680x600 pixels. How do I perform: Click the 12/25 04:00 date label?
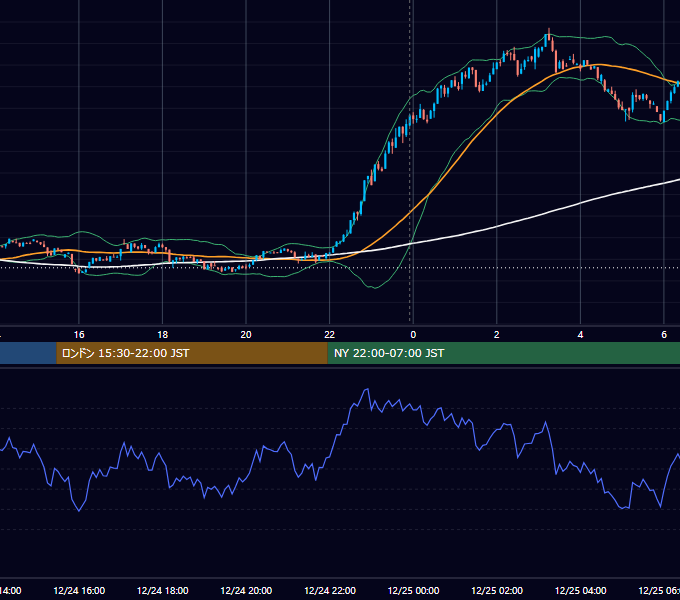click(x=580, y=590)
